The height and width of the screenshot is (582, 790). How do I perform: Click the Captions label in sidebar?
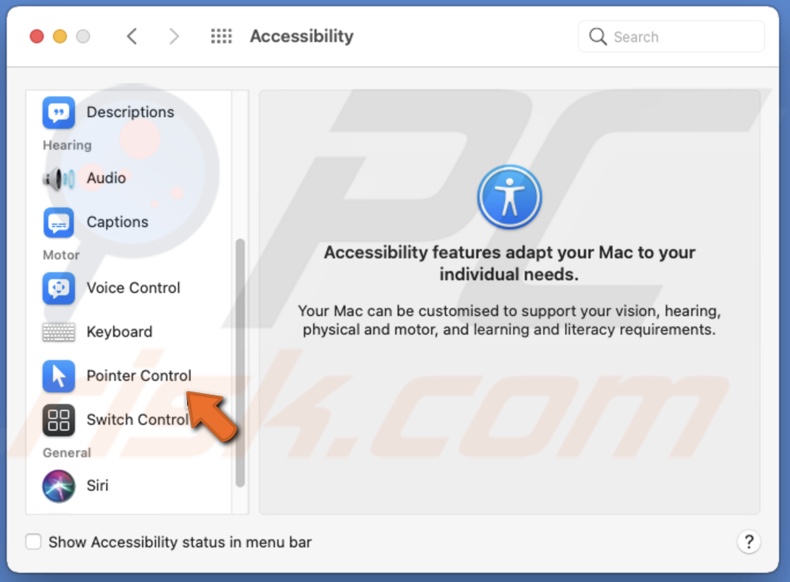coord(117,222)
